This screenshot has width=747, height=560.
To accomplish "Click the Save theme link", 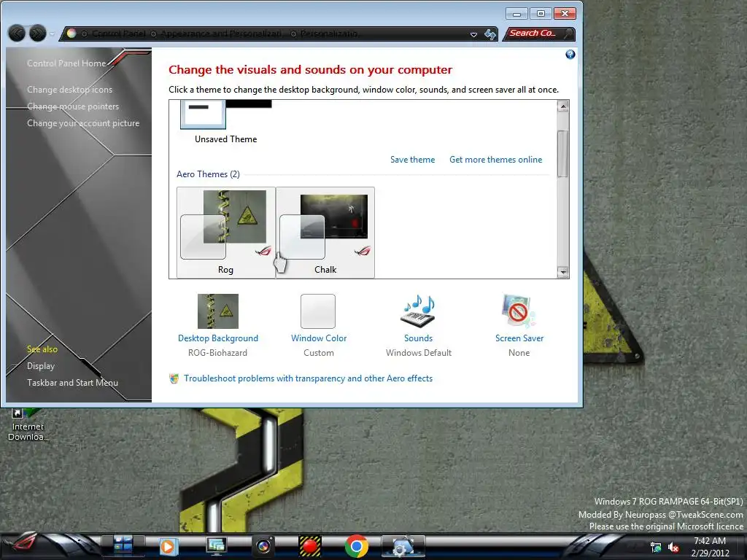I will [413, 160].
